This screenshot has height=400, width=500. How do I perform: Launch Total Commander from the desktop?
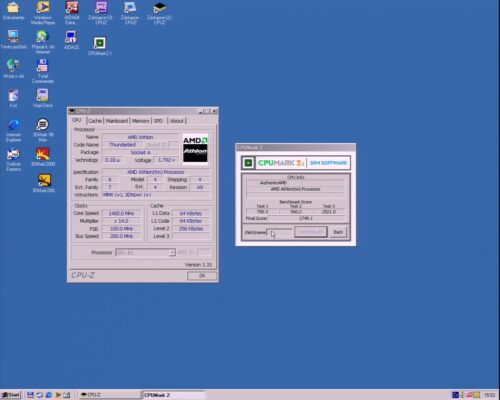pos(43,71)
